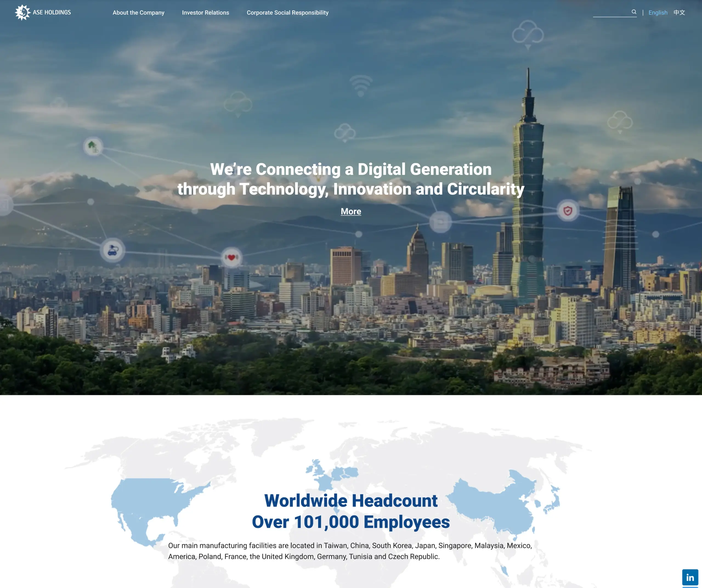Open Investor Relations menu
The width and height of the screenshot is (702, 588).
pyautogui.click(x=205, y=13)
